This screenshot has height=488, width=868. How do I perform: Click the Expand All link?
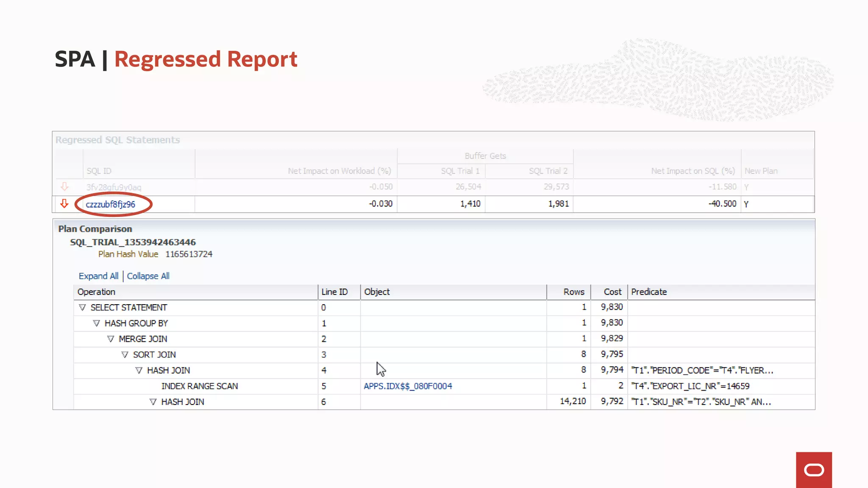98,276
